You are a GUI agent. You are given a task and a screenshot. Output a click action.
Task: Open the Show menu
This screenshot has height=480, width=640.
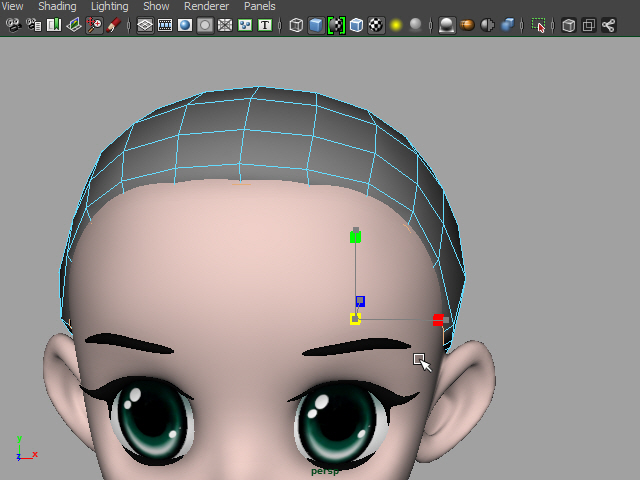156,6
